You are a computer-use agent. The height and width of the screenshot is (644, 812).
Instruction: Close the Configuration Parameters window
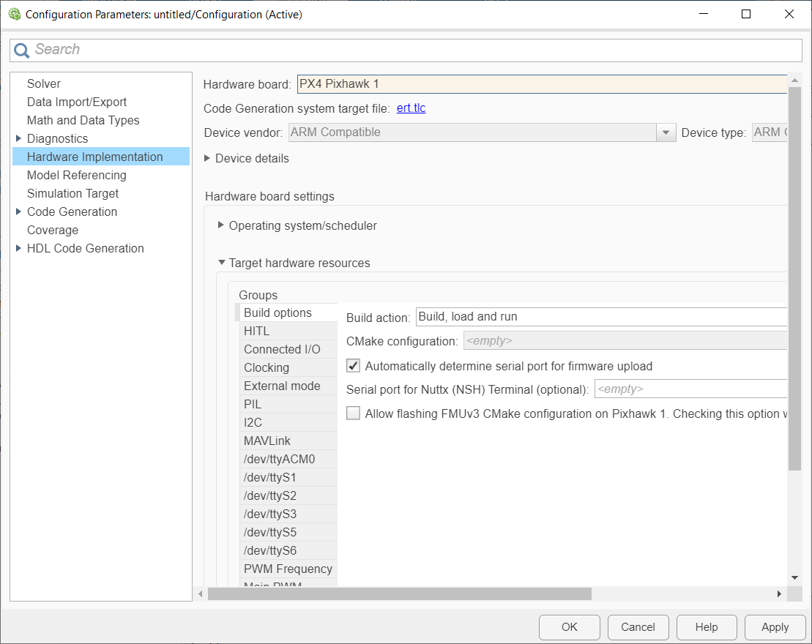click(x=789, y=14)
